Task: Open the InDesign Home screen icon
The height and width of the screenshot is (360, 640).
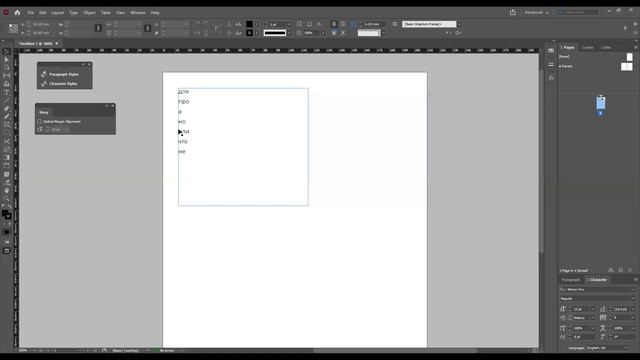Action: [x=17, y=13]
